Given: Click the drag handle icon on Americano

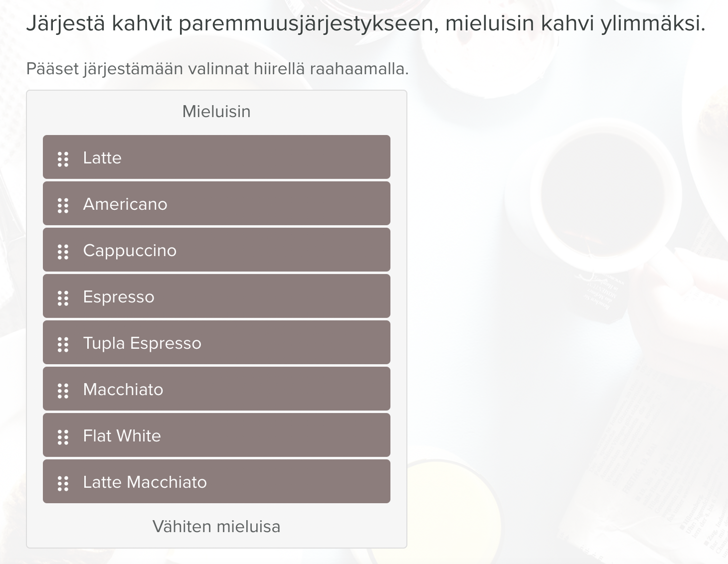Looking at the screenshot, I should click(x=63, y=205).
